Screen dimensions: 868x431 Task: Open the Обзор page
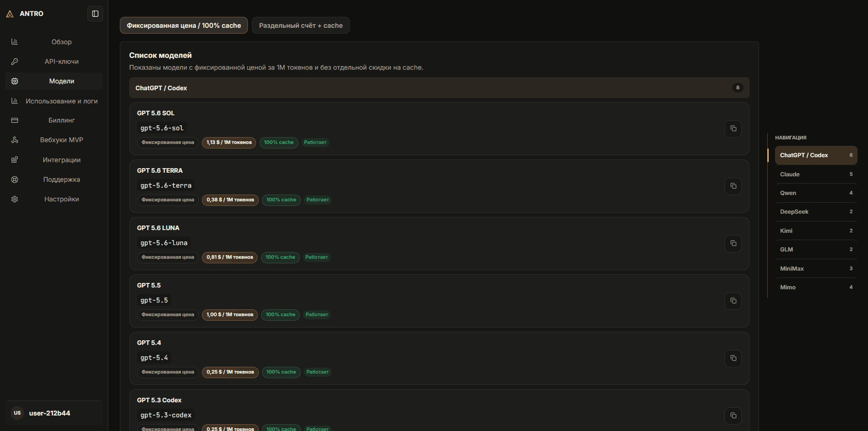(54, 42)
